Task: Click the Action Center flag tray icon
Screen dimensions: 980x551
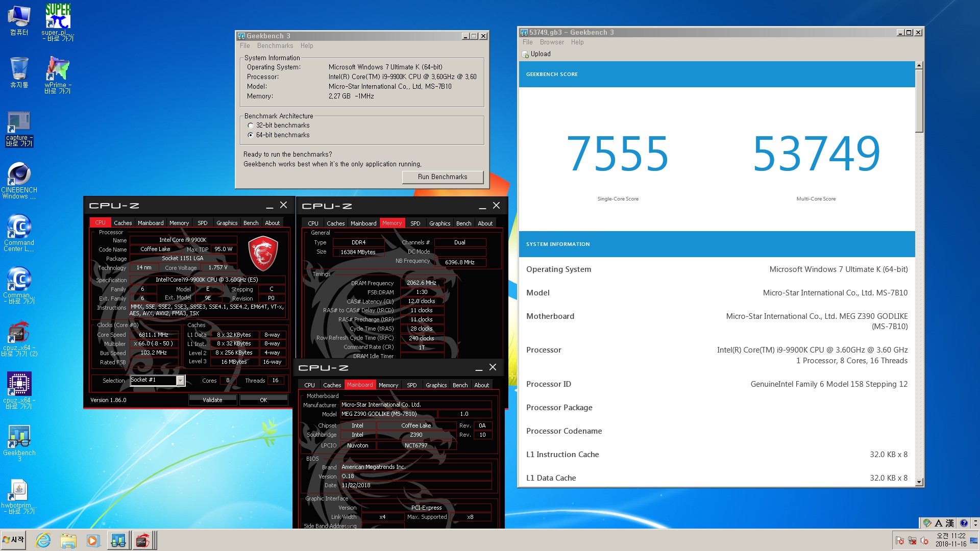Action: coord(899,541)
